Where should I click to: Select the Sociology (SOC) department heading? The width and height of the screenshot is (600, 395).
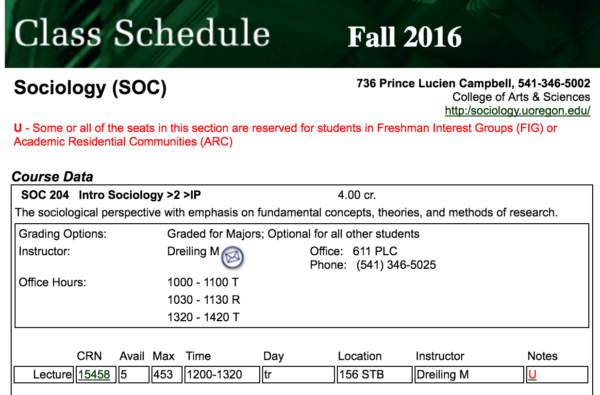pos(90,88)
